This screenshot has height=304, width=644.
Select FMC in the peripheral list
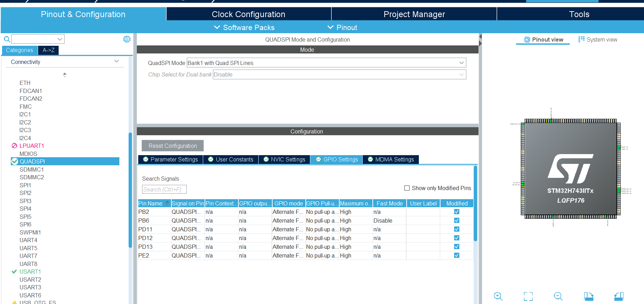25,107
